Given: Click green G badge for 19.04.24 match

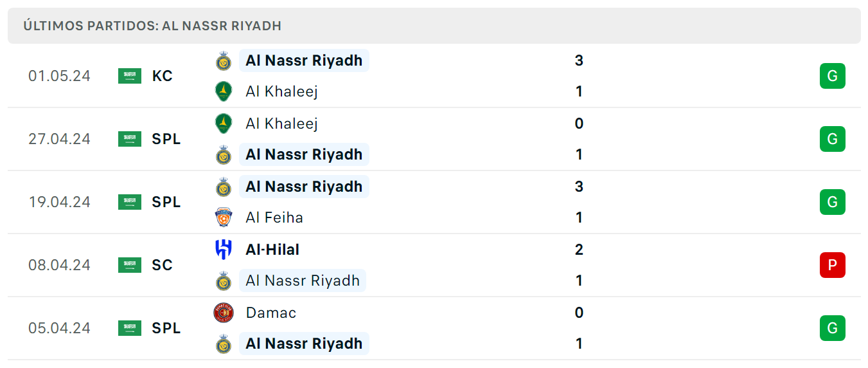Looking at the screenshot, I should [832, 202].
